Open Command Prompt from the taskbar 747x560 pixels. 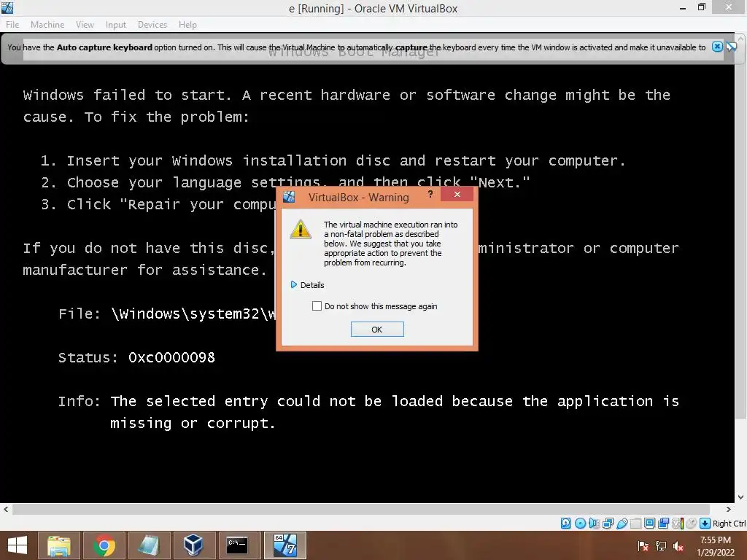237,545
